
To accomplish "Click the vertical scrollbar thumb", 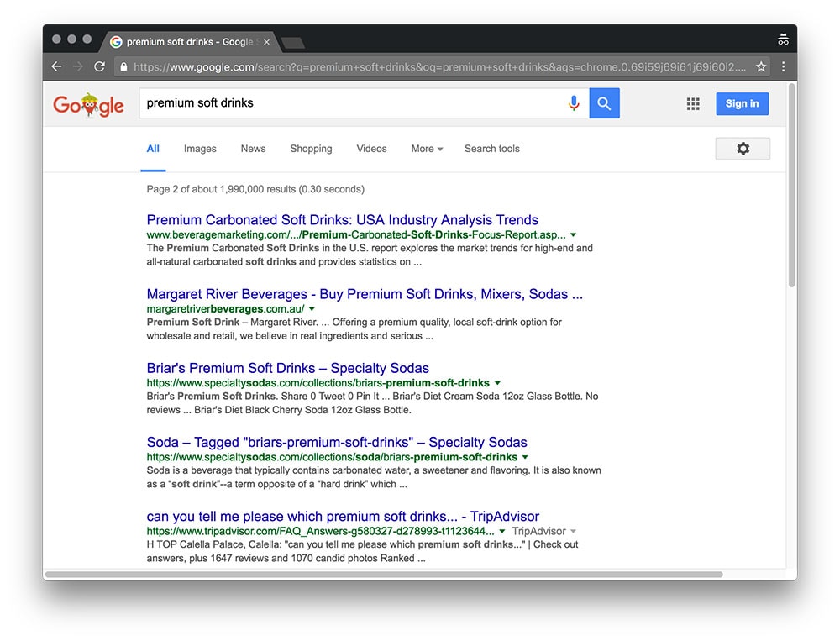I will [x=791, y=186].
